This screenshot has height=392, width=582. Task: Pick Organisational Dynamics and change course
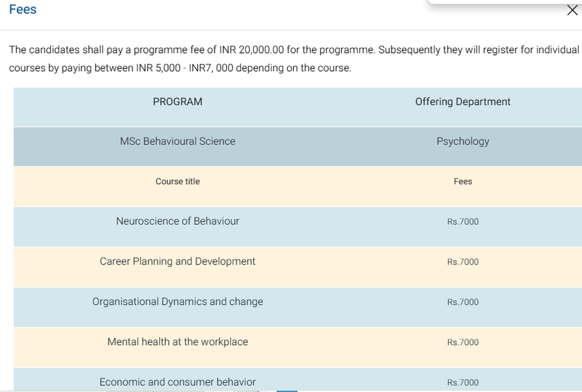tap(177, 302)
